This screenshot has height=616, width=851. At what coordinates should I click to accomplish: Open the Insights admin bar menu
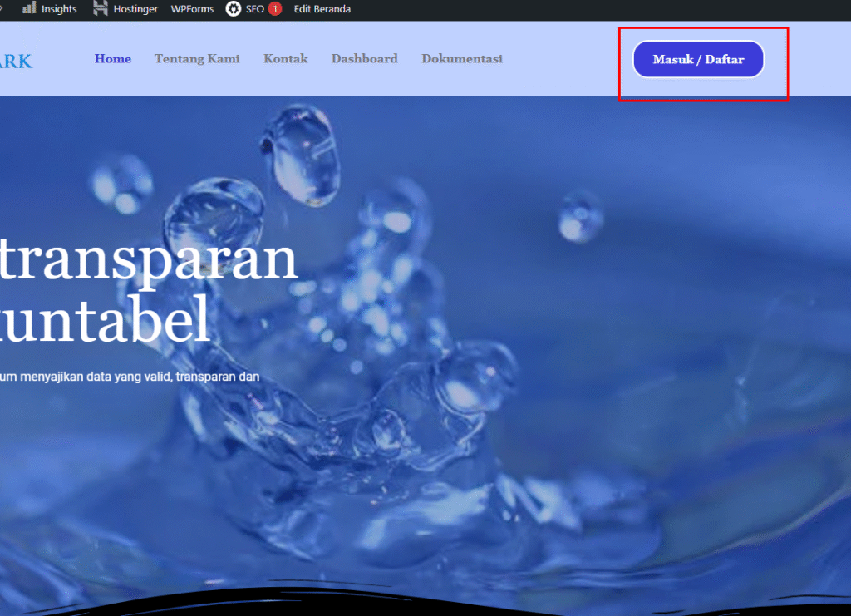58,9
